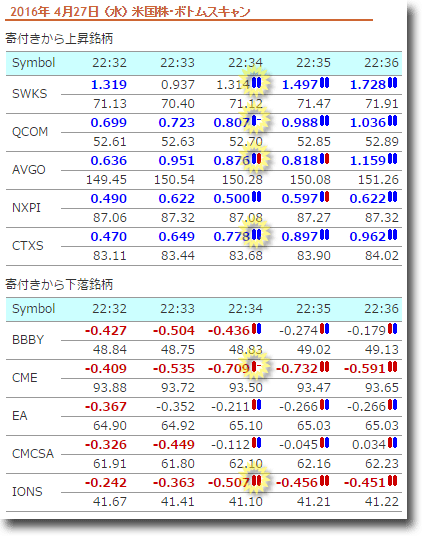
Task: Click the CTXS symbol
Action: pos(28,245)
